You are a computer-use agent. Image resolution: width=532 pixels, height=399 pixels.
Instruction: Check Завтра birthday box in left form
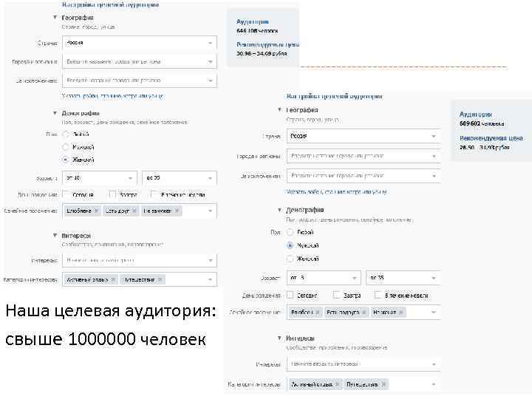(113, 194)
